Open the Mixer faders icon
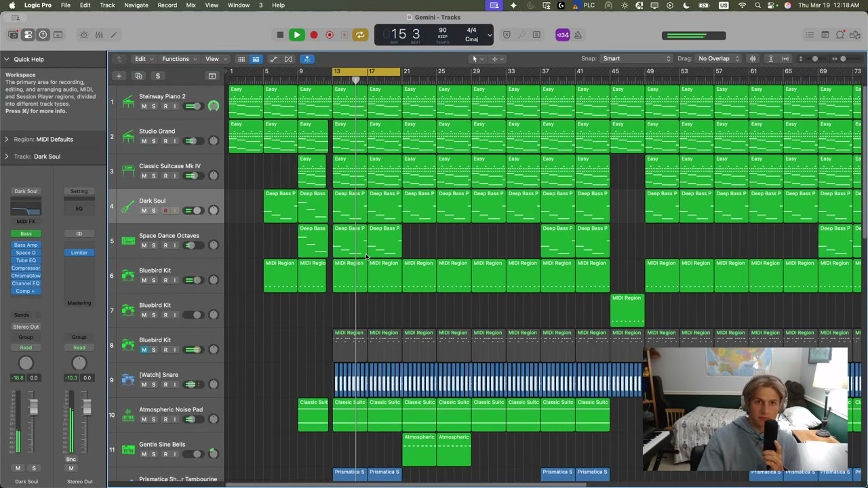 click(99, 35)
